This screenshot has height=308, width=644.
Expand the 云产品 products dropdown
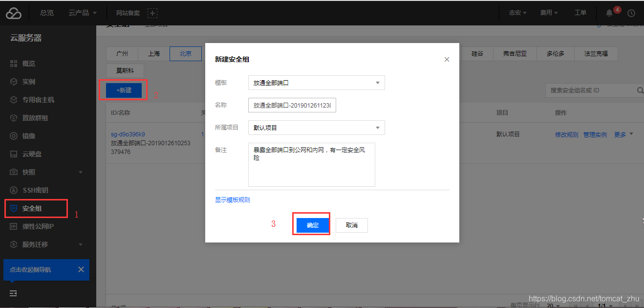pyautogui.click(x=83, y=13)
